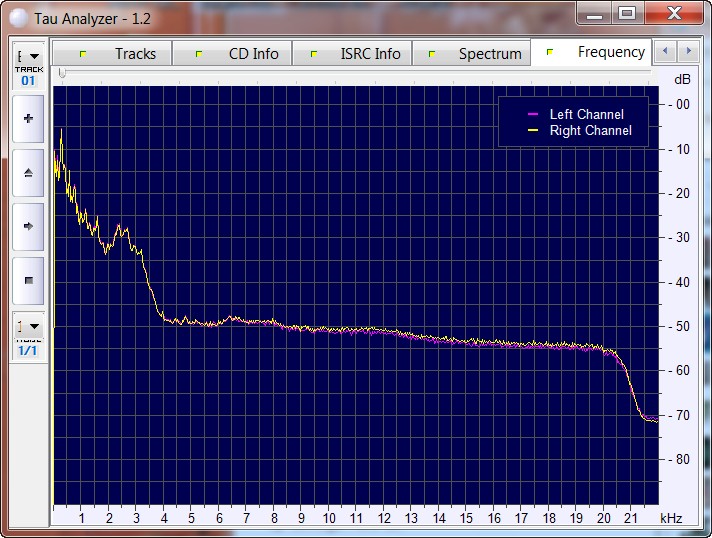Click the plus button in left sidebar
This screenshot has height=538, width=712.
(x=28, y=119)
